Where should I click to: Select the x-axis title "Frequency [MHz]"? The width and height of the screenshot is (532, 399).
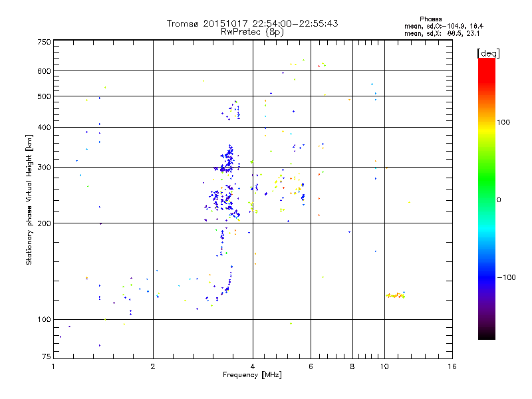tap(252, 375)
